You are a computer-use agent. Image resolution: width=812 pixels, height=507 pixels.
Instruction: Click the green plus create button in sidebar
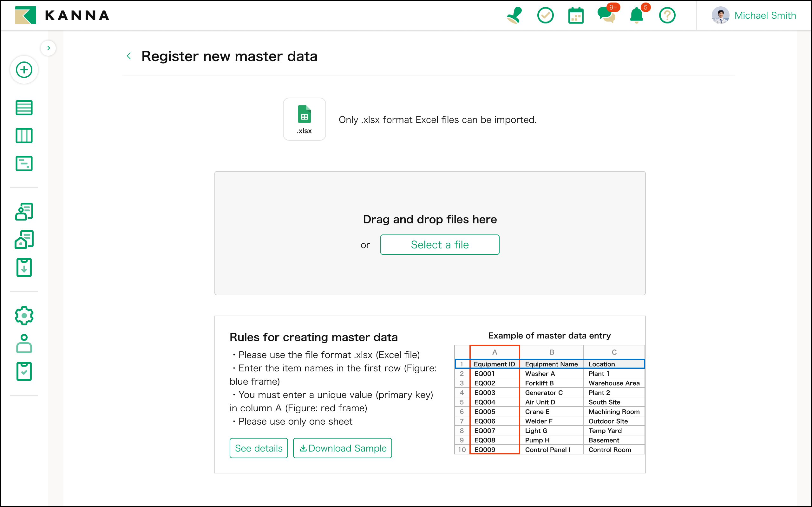(24, 70)
